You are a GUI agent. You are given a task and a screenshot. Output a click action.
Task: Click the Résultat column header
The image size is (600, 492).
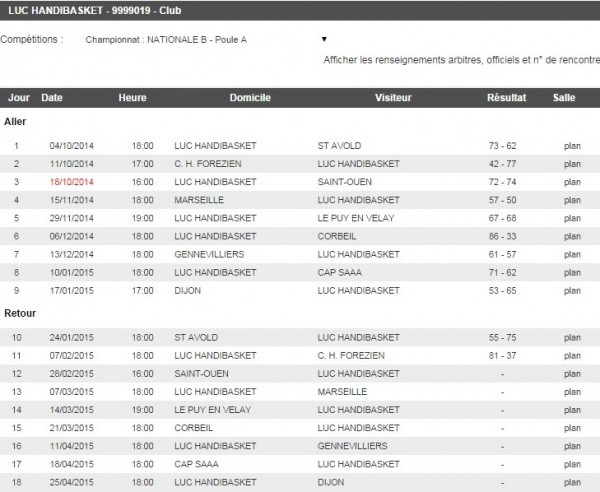pos(506,98)
